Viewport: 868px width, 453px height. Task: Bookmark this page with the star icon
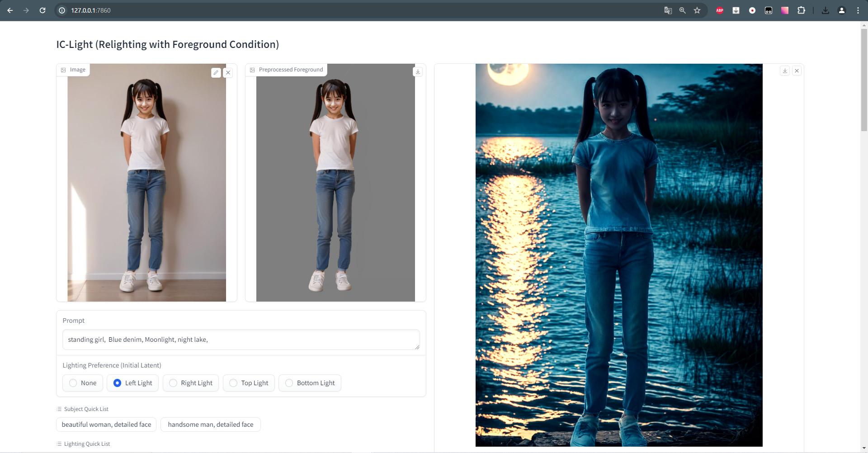697,10
